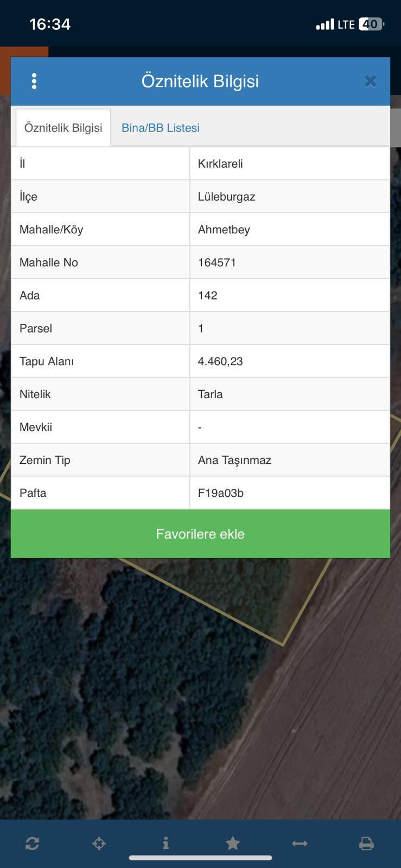Tap the Ana Taşınmaz cell
Image resolution: width=401 pixels, height=868 pixels.
pos(234,460)
